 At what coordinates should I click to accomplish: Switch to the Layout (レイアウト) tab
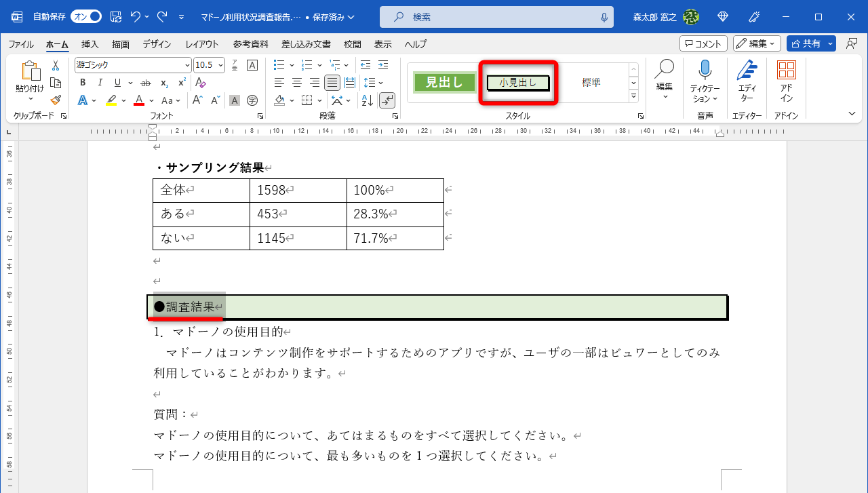click(202, 44)
